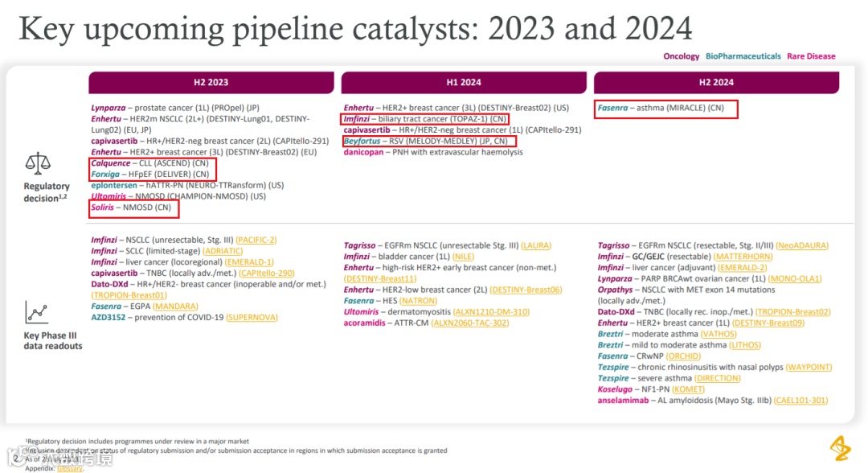Click the Soliris NMOSD (CN) entry
Image resolution: width=868 pixels, height=473 pixels.
(x=131, y=208)
